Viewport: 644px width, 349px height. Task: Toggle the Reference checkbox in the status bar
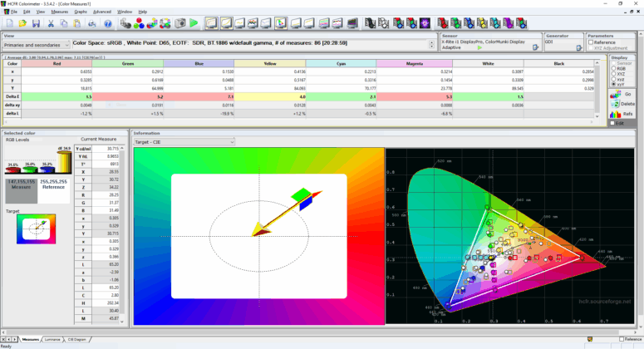coord(622,339)
